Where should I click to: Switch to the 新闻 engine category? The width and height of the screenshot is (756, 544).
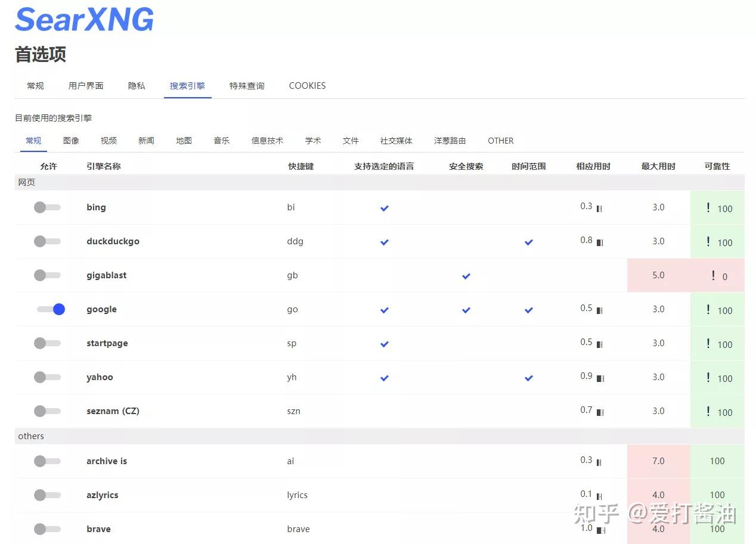click(146, 141)
